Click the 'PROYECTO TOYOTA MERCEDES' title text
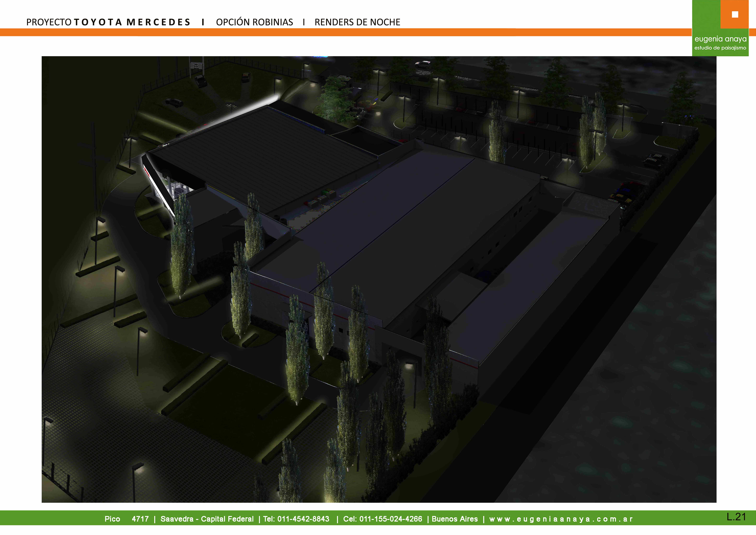 (108, 22)
